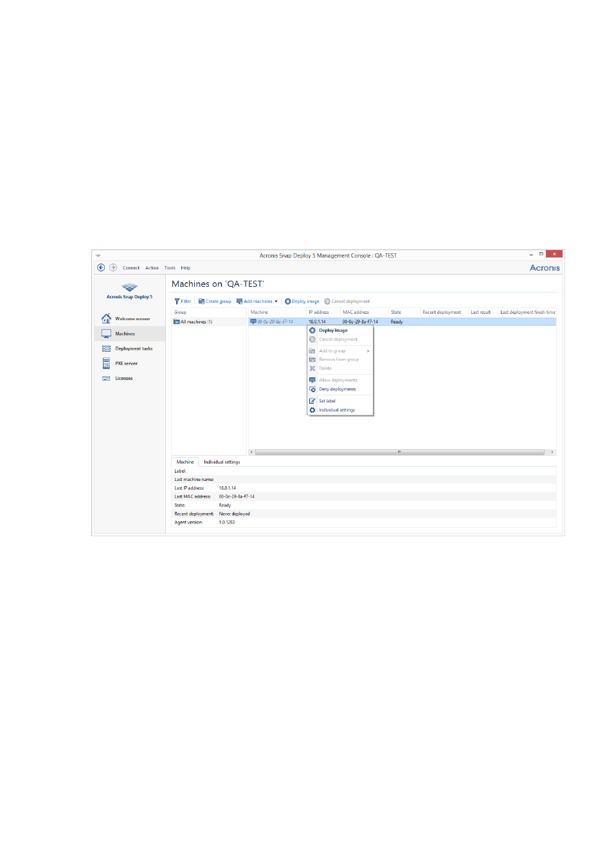
Task: Select the All machines (1) group
Action: 196,321
